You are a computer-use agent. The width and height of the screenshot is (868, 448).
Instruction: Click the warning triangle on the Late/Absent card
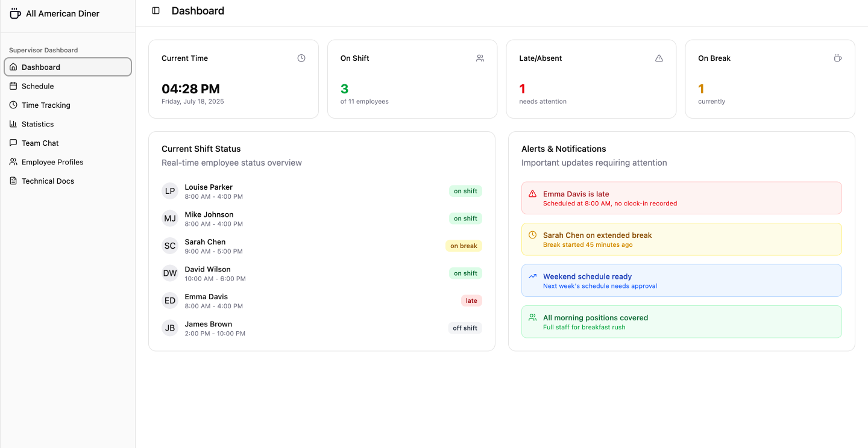pos(659,58)
